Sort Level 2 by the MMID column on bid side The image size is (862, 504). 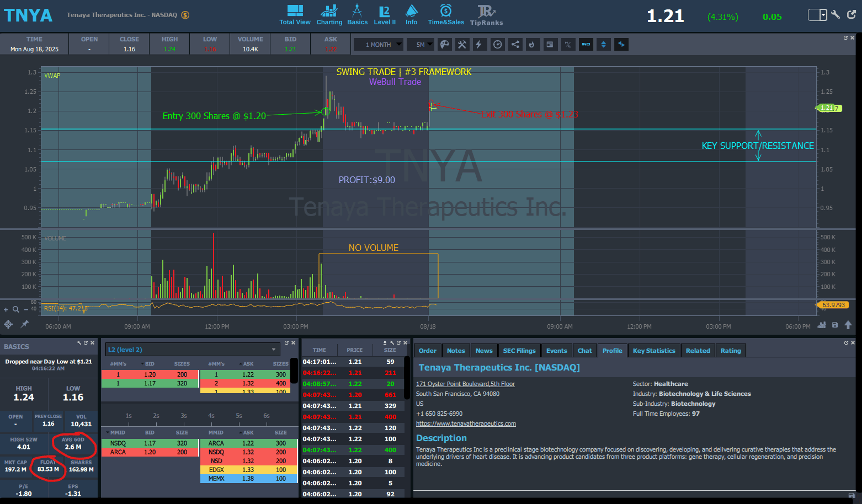coord(117,433)
